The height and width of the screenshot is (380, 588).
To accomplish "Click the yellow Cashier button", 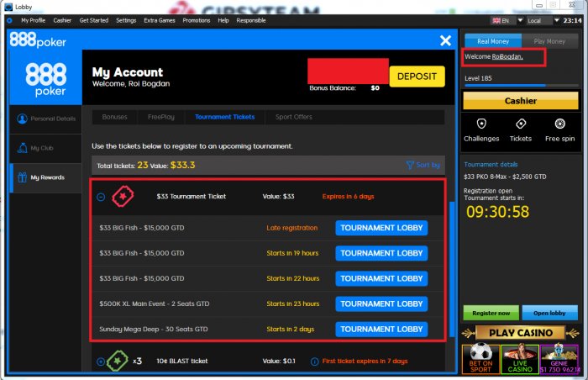I will [x=521, y=101].
